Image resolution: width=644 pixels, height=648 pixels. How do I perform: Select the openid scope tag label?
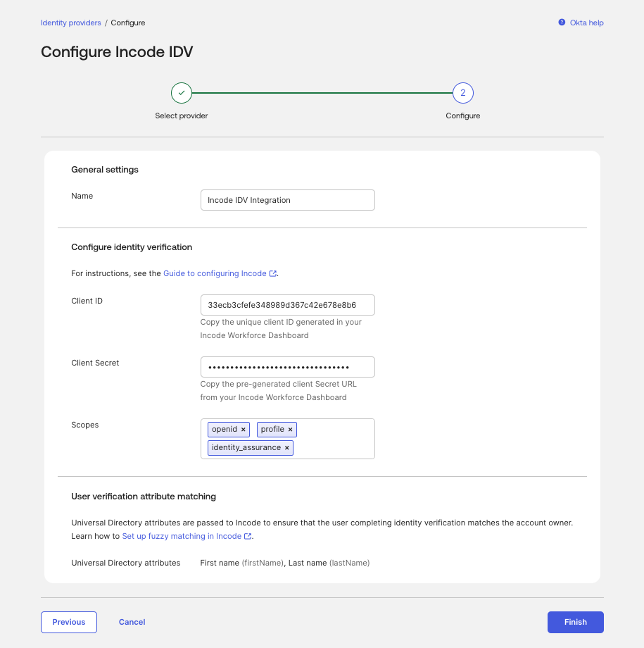point(225,430)
